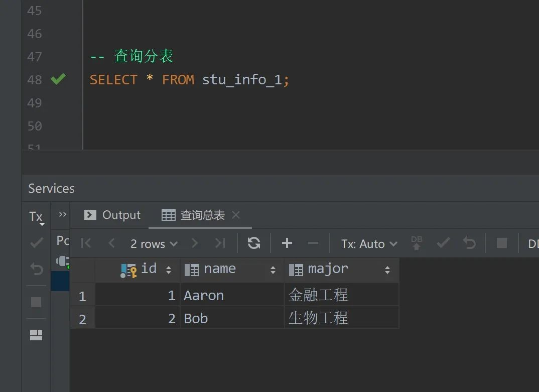Open the Tx transaction mode dropdown in sidebar
Image resolution: width=539 pixels, height=392 pixels.
pos(36,217)
